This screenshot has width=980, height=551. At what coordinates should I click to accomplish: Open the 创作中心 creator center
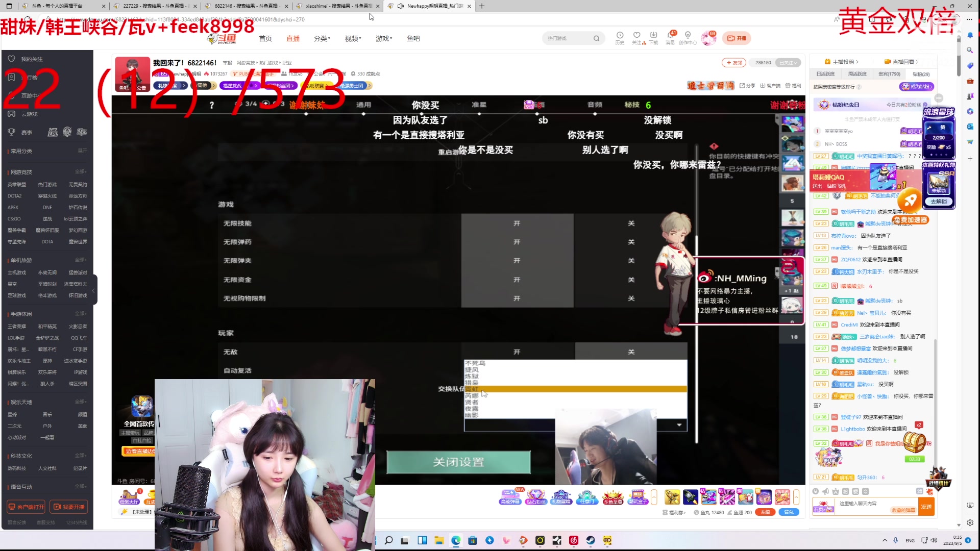coord(688,36)
